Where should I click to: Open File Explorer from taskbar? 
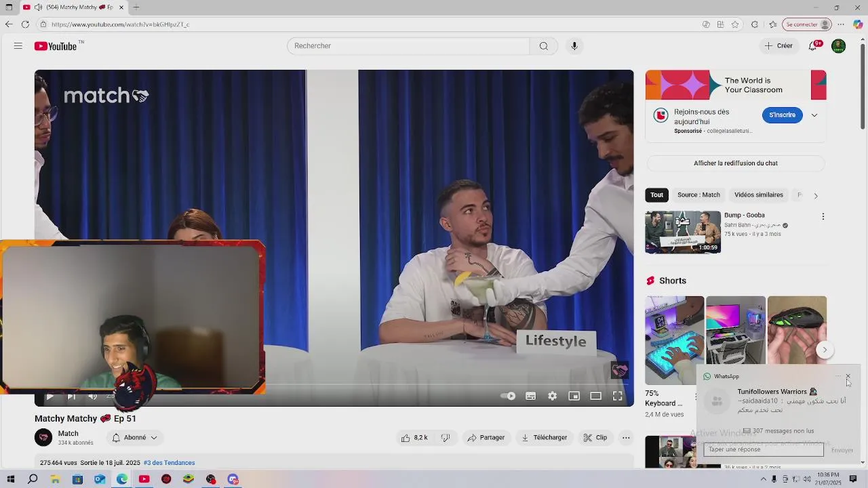coord(55,479)
